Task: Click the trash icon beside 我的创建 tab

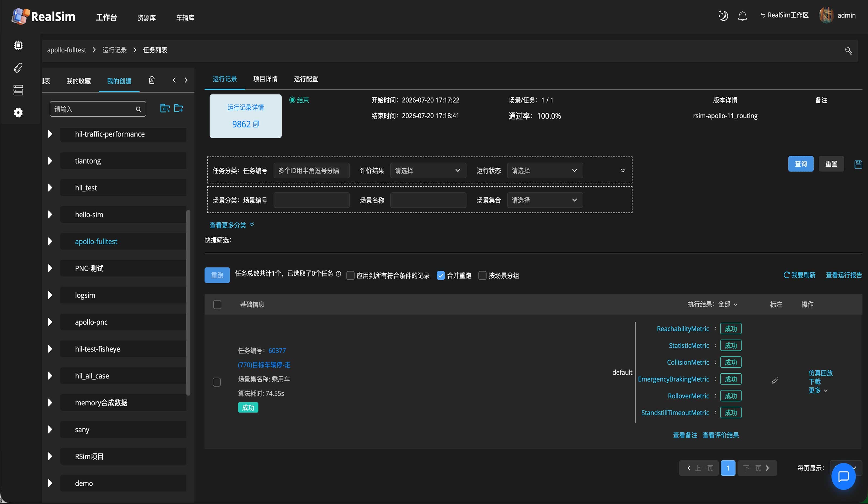Action: (152, 80)
